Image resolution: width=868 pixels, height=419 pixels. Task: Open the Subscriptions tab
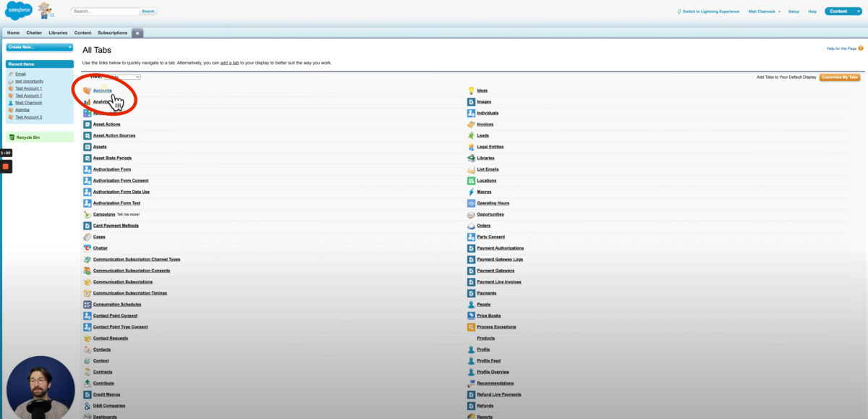coord(112,33)
